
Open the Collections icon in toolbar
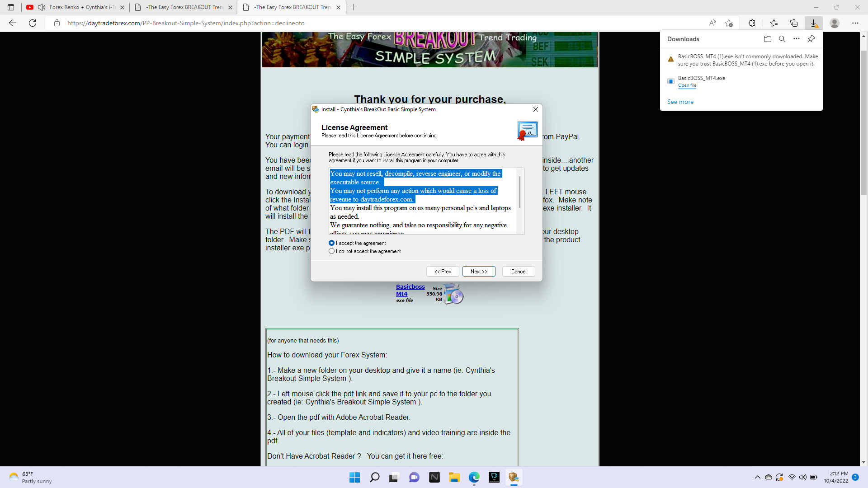tap(793, 23)
